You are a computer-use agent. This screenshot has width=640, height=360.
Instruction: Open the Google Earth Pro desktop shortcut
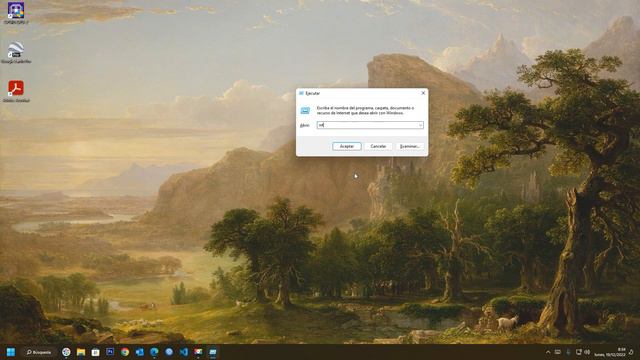16,52
